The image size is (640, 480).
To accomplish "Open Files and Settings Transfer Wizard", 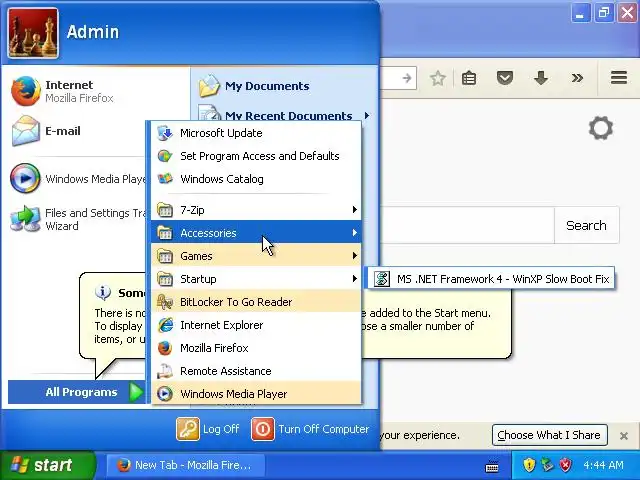I will [78, 219].
